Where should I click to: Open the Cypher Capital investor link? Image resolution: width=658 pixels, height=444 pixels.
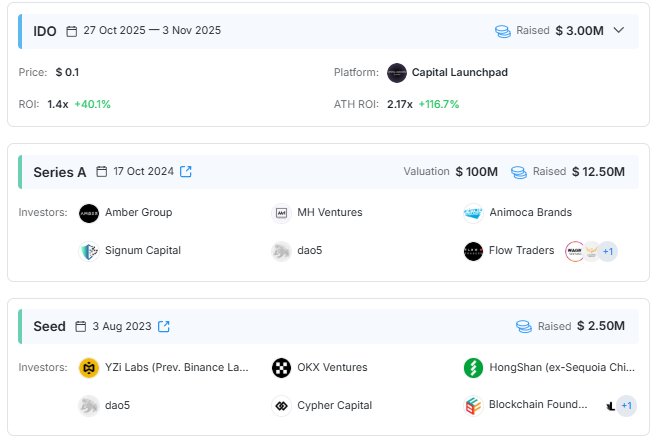click(334, 406)
